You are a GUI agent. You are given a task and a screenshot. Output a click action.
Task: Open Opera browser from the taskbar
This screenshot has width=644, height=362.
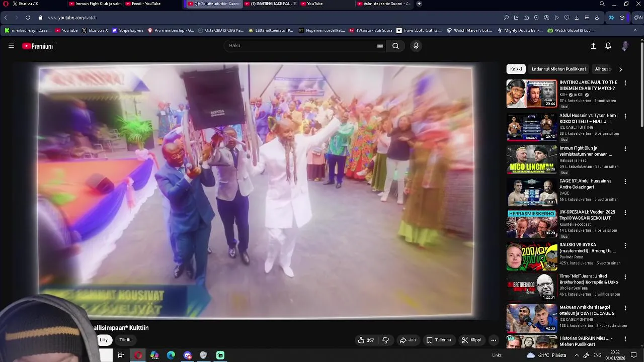click(138, 355)
